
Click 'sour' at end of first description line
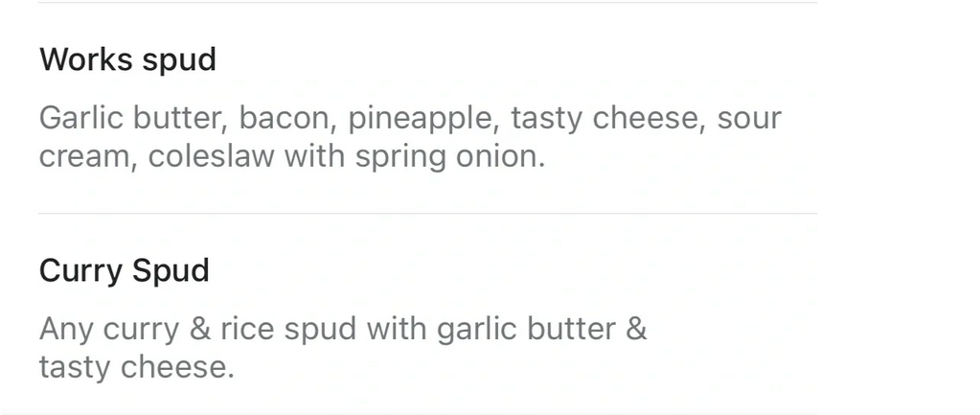[749, 119]
